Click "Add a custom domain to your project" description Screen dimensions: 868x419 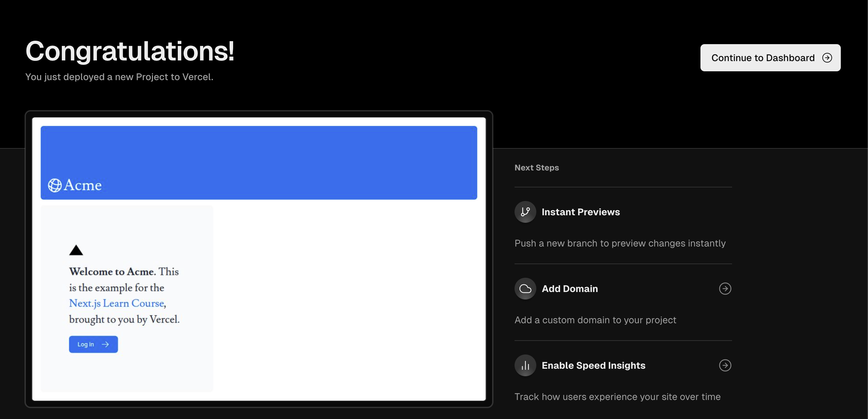pos(595,320)
